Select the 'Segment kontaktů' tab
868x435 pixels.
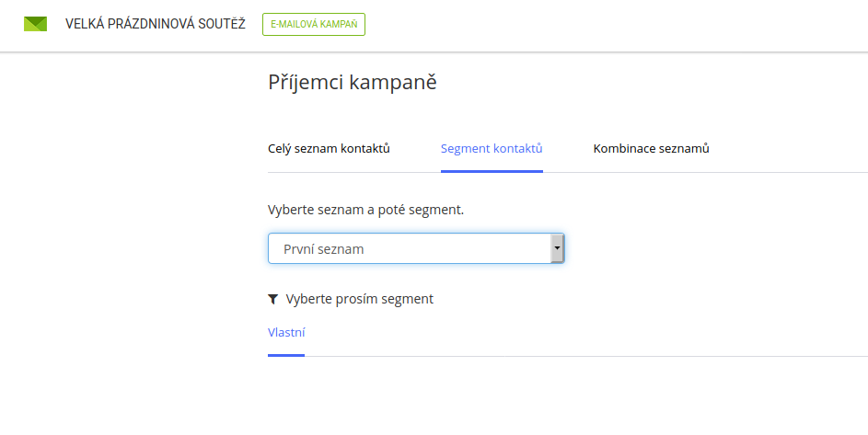click(x=492, y=148)
